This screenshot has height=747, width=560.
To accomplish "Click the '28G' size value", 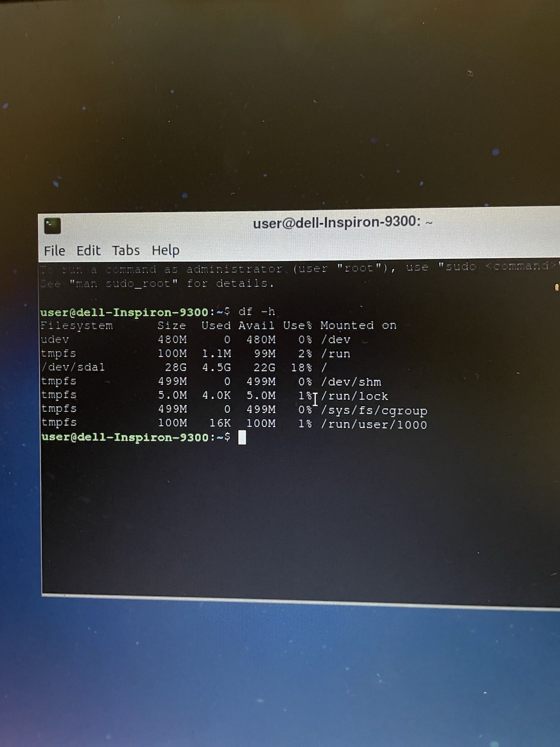I will (175, 367).
